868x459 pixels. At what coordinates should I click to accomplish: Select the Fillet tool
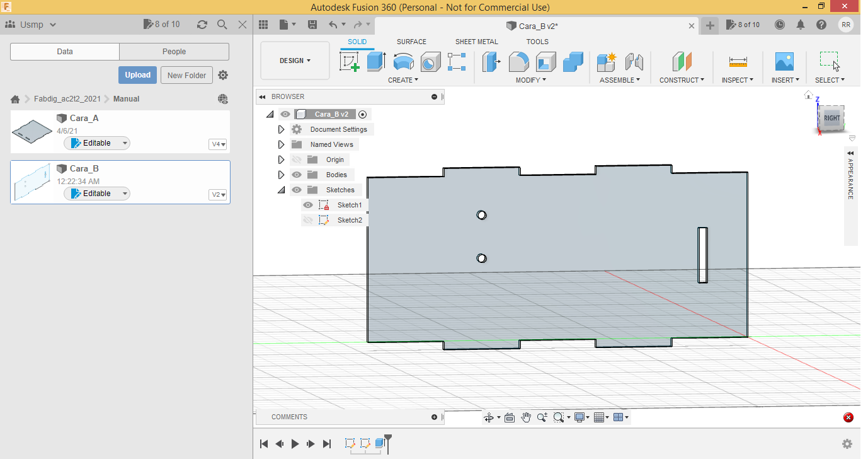518,62
